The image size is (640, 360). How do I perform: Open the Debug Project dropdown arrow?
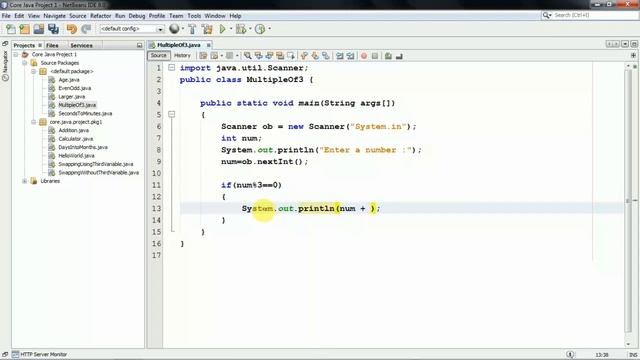250,29
